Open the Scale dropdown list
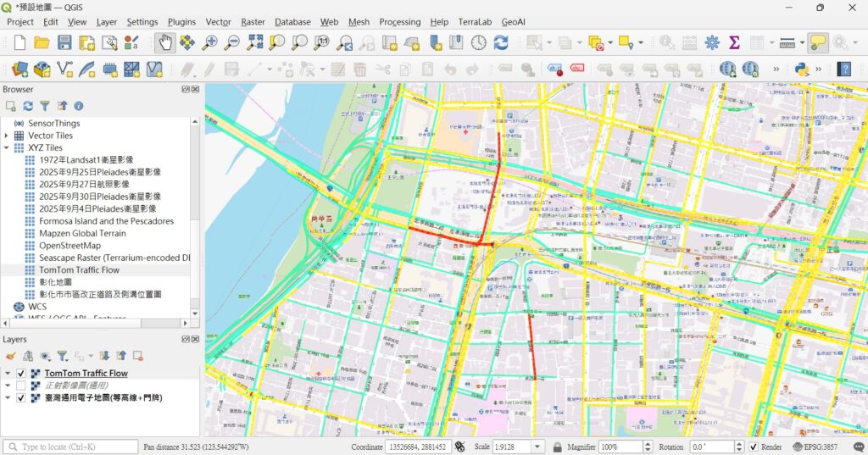The image size is (868, 455). pyautogui.click(x=537, y=447)
